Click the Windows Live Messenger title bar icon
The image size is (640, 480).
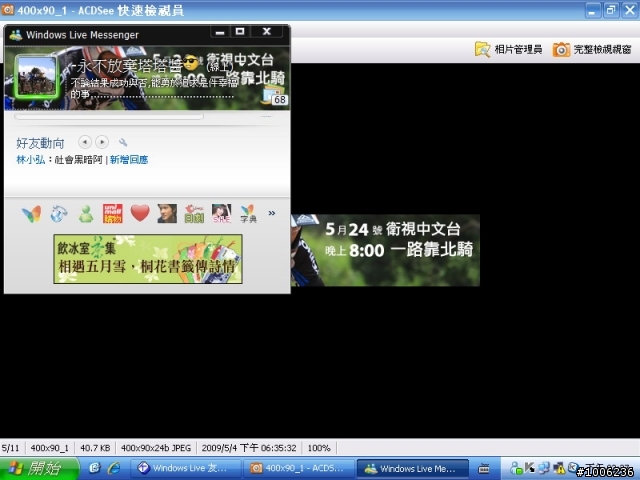click(x=16, y=35)
